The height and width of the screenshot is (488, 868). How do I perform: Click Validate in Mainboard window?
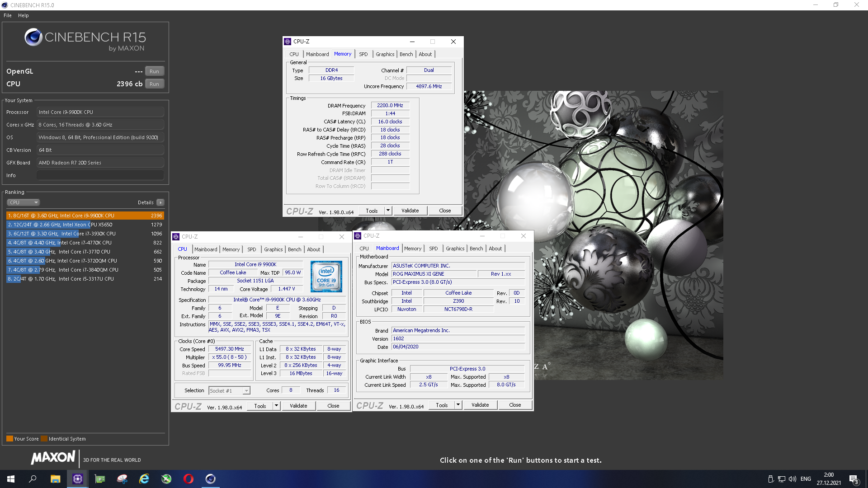(x=480, y=405)
